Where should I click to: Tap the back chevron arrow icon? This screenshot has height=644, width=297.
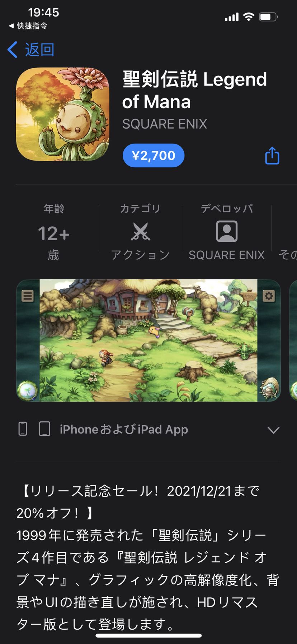tap(13, 50)
